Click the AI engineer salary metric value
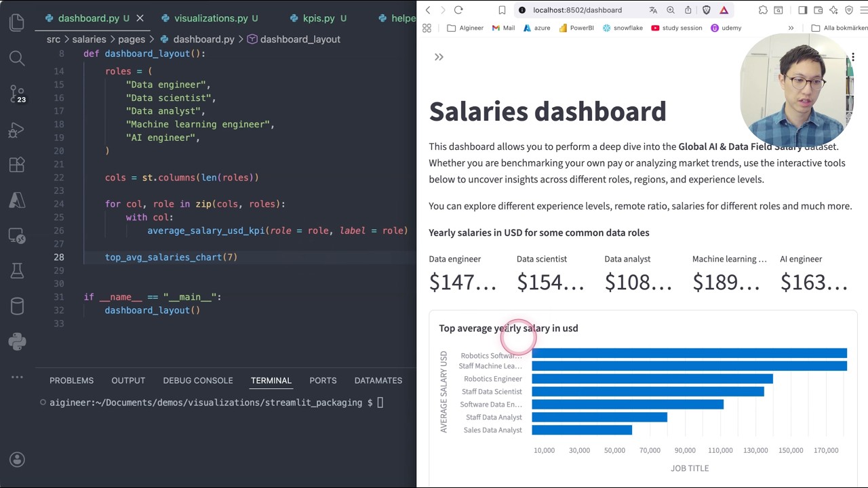Image resolution: width=868 pixels, height=488 pixels. tap(814, 283)
